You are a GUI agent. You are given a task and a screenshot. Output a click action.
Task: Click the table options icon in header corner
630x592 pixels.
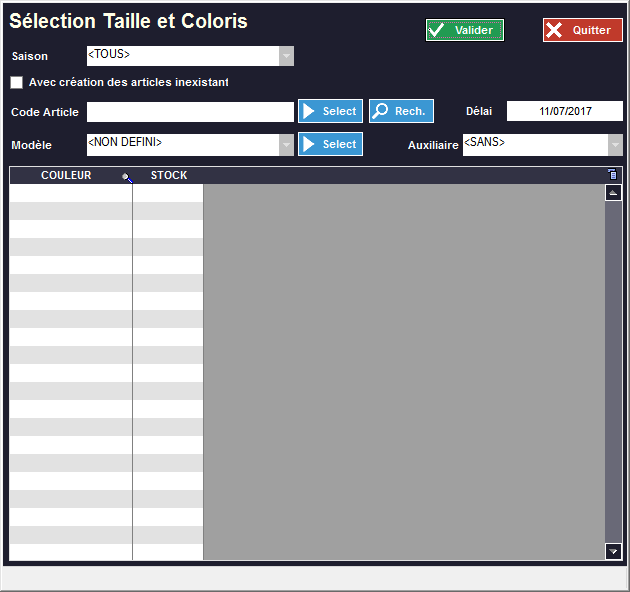613,175
